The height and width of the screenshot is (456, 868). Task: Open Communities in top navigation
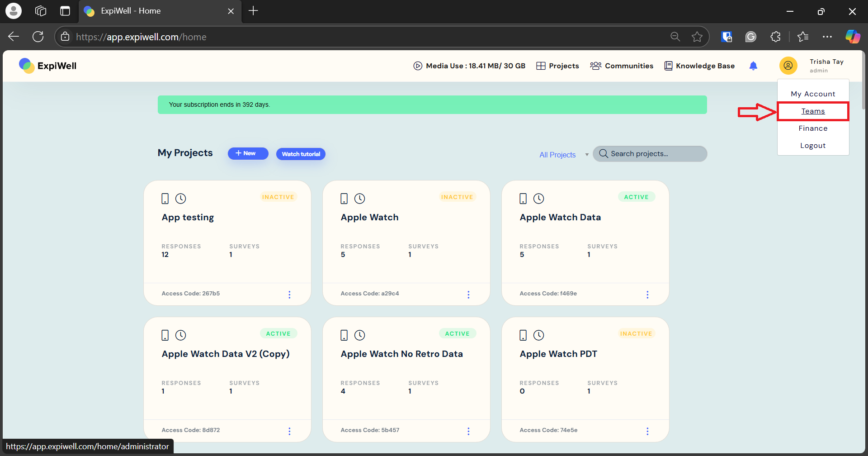coord(622,66)
